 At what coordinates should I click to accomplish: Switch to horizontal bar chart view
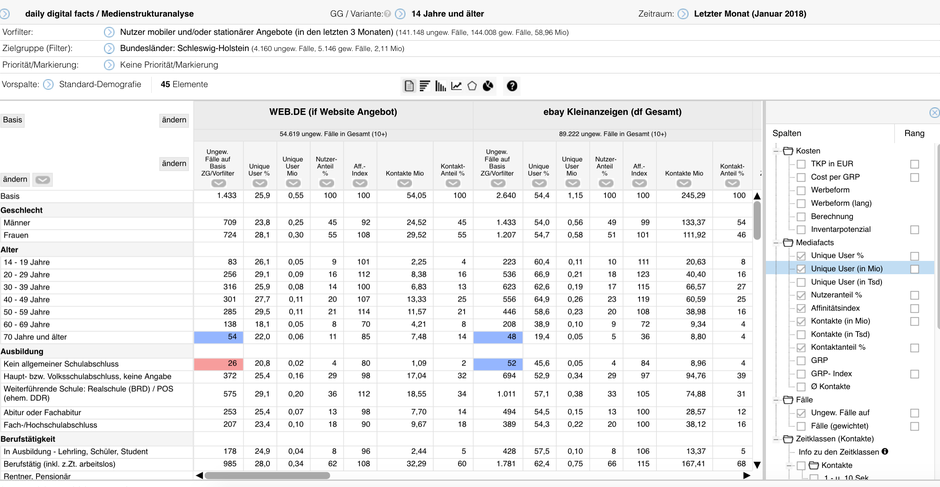[x=424, y=86]
